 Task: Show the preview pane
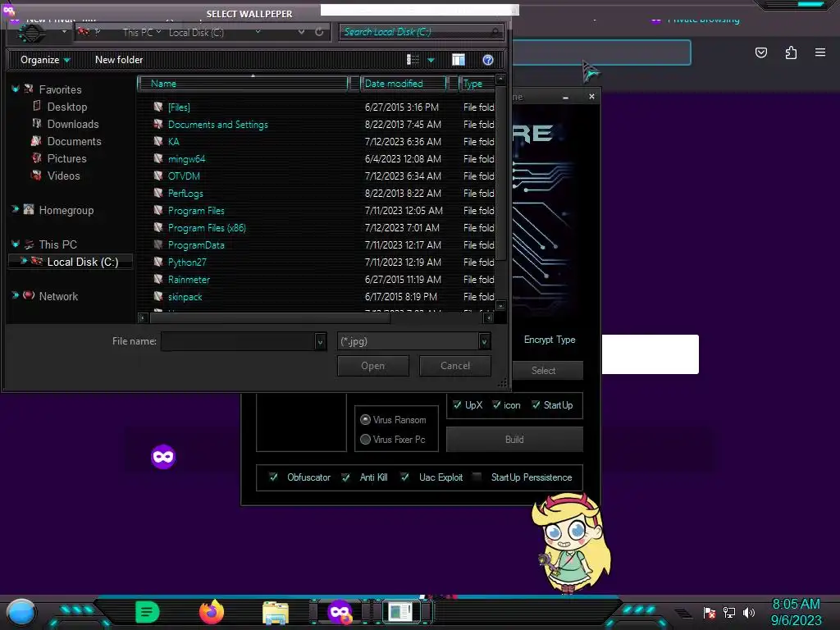coord(459,60)
